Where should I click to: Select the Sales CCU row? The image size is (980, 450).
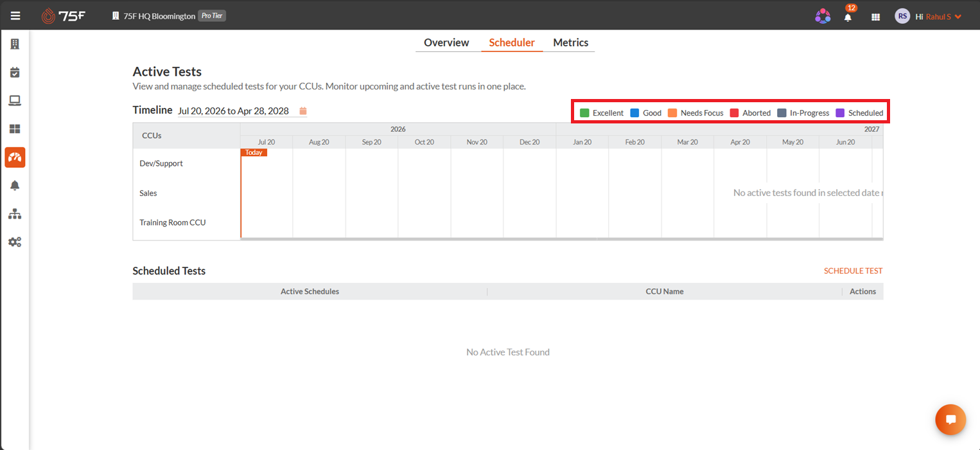point(186,193)
